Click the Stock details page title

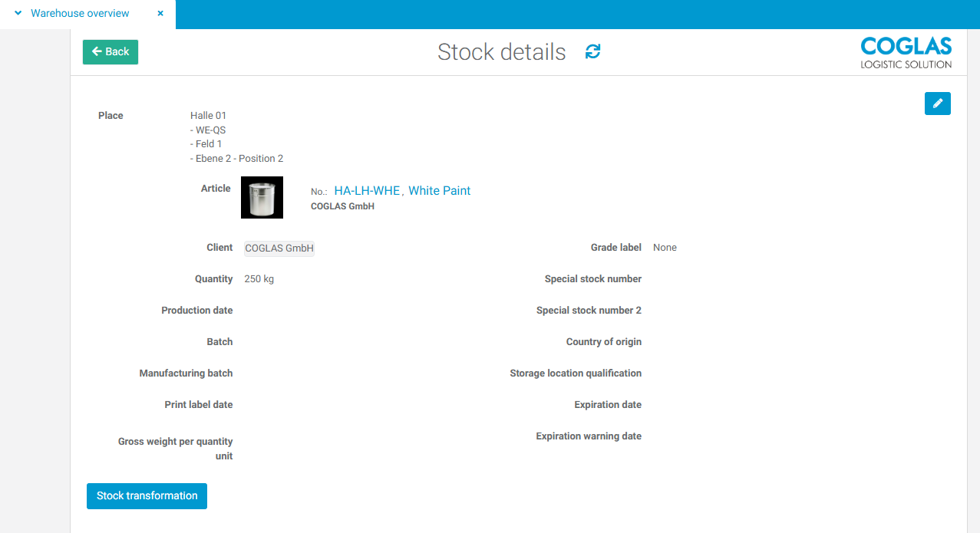pos(501,52)
